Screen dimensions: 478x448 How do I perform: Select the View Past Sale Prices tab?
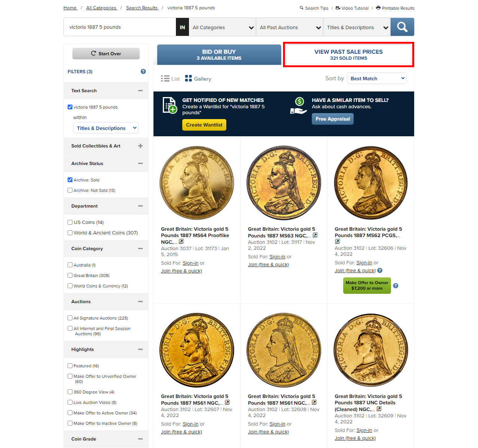[x=348, y=55]
